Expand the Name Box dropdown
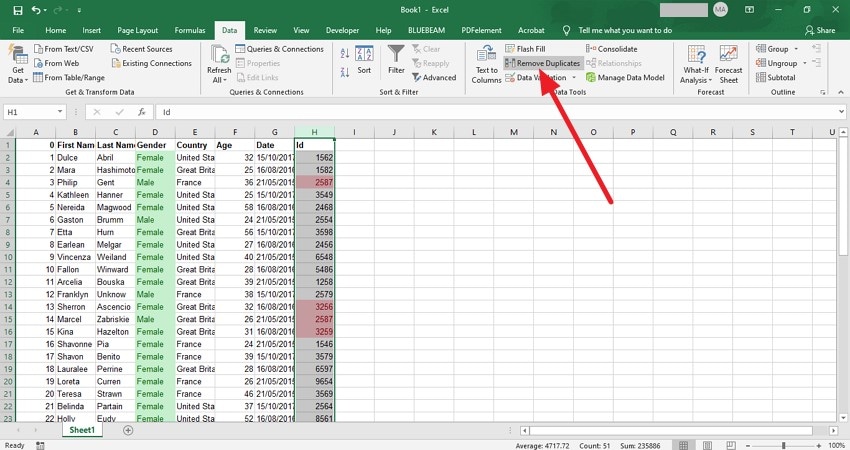This screenshot has height=450, width=850. click(60, 112)
